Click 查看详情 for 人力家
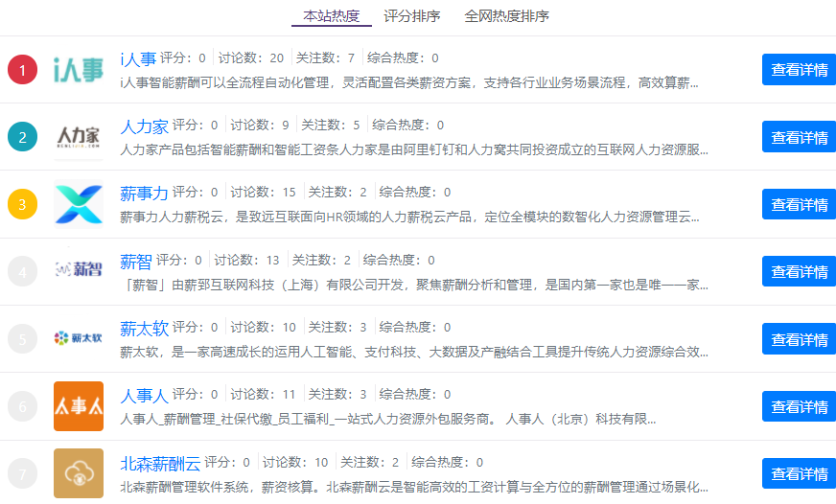The image size is (836, 504). click(799, 137)
